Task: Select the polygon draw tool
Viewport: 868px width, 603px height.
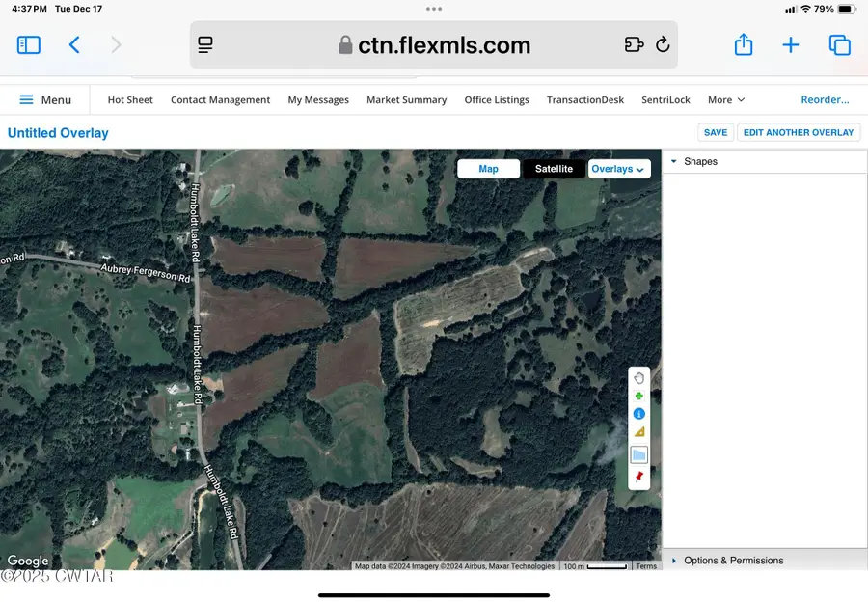Action: (638, 453)
